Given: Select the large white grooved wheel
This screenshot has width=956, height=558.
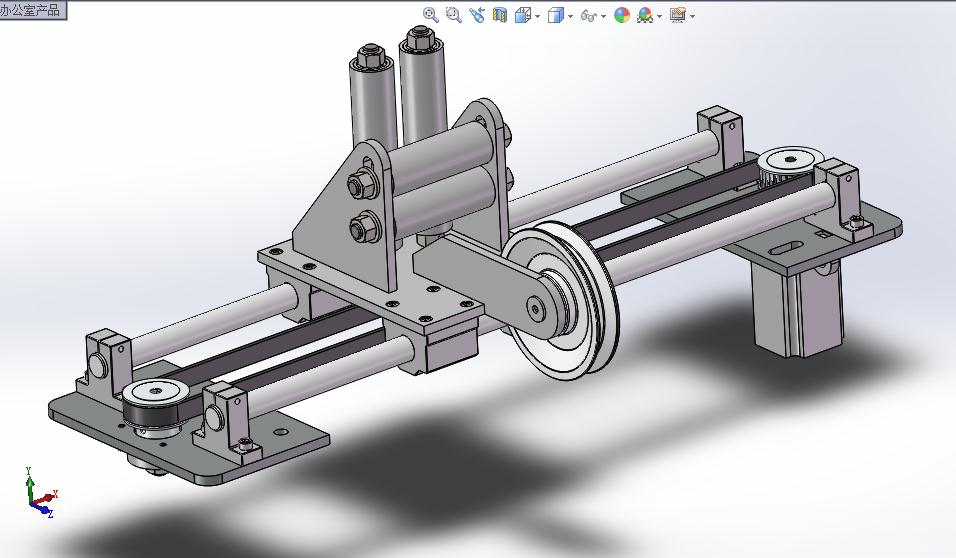Looking at the screenshot, I should tap(561, 301).
